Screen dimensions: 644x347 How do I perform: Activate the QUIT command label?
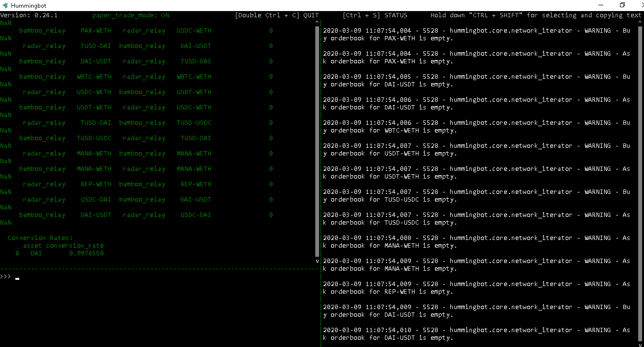(310, 15)
